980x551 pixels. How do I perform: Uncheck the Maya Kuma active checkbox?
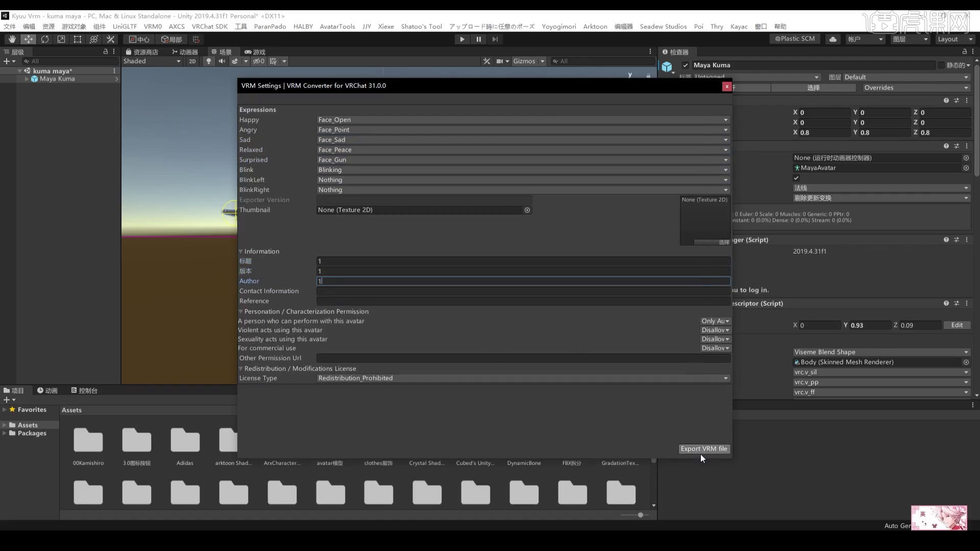pos(686,65)
